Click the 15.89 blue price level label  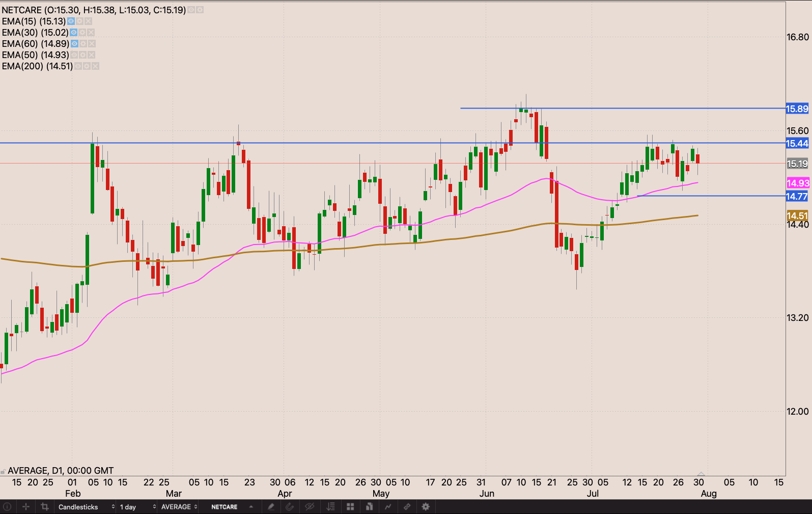pyautogui.click(x=797, y=109)
